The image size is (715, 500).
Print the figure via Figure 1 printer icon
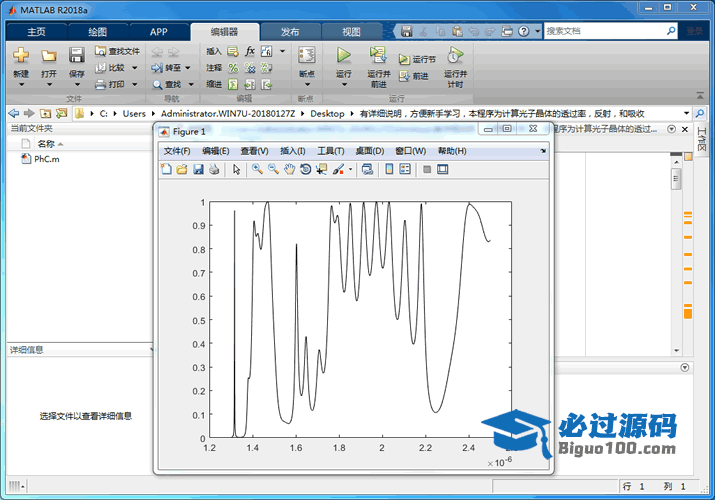pos(214,170)
